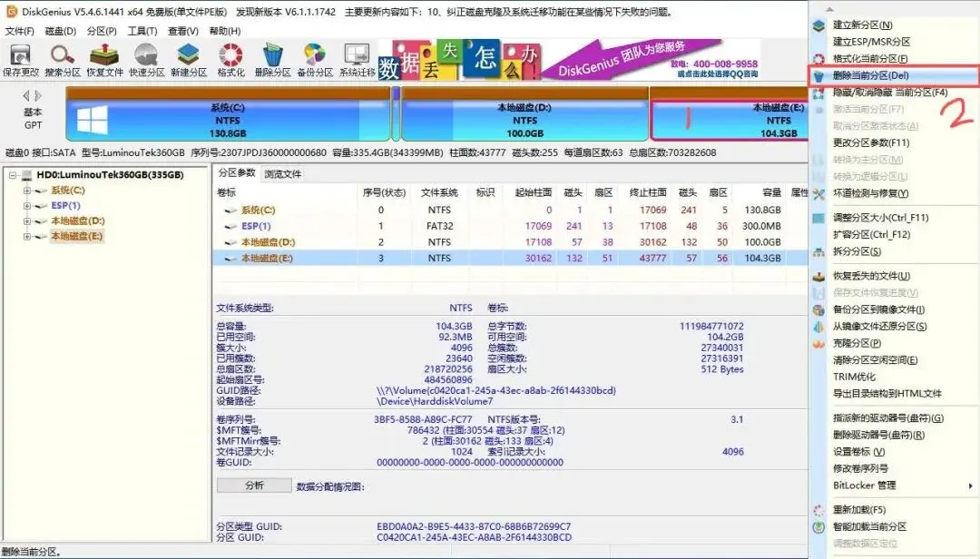Select 系统(C:) row in partition table
980x559 pixels.
(x=509, y=211)
